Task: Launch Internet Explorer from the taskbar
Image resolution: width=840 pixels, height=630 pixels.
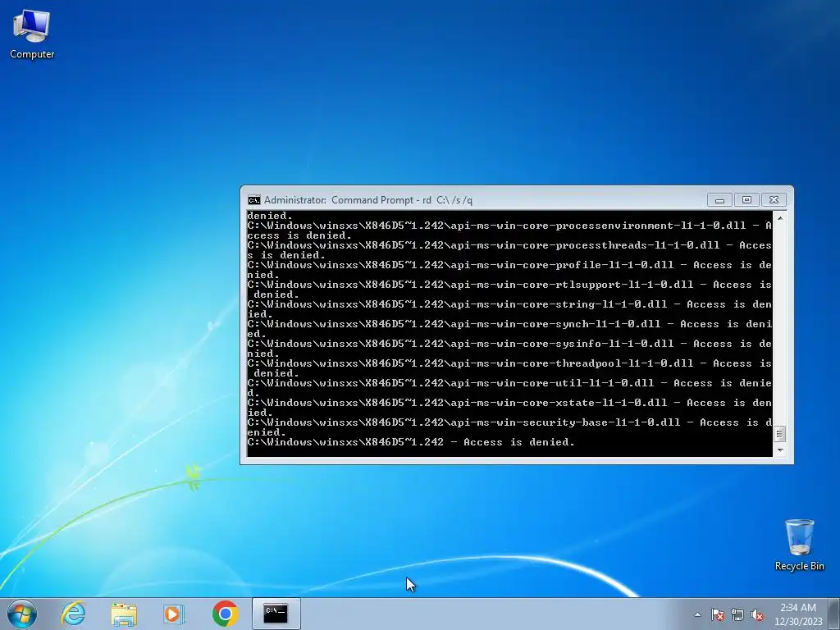Action: [x=73, y=614]
